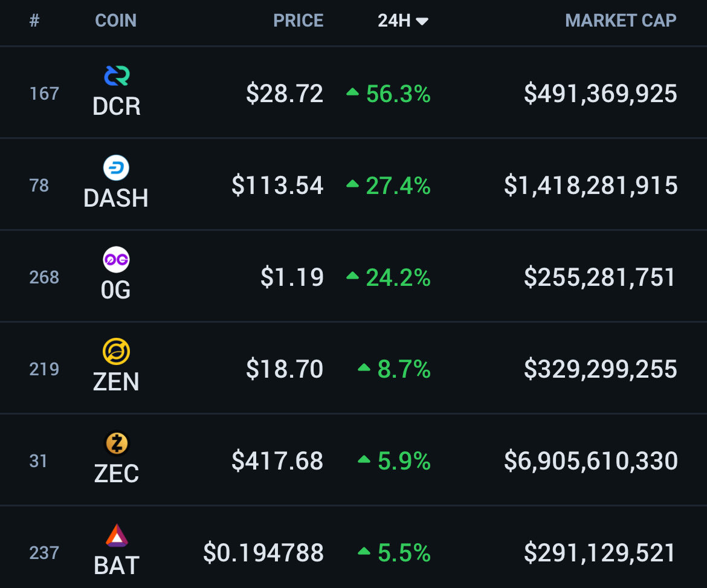Click the green up arrow beside 5.9%
The height and width of the screenshot is (588, 707).
click(x=364, y=460)
